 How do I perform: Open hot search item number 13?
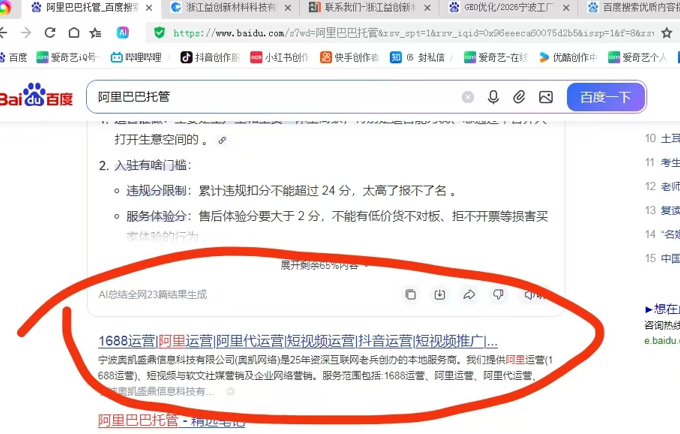(x=662, y=210)
